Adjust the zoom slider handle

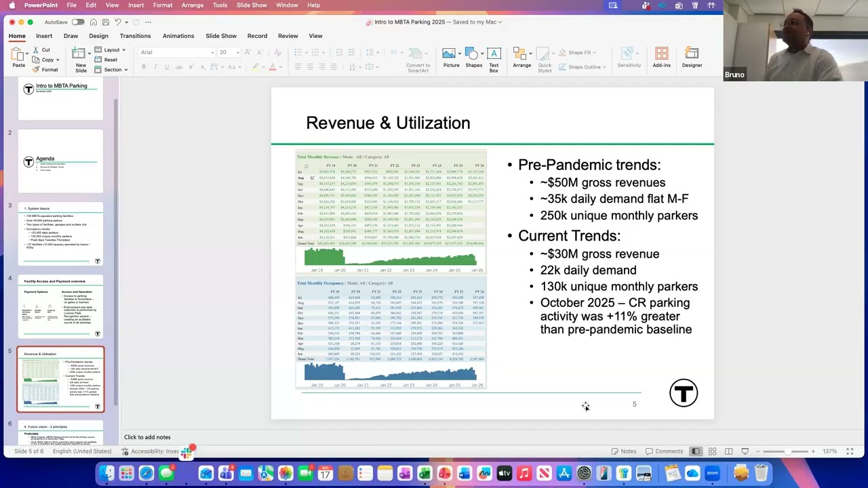787,451
